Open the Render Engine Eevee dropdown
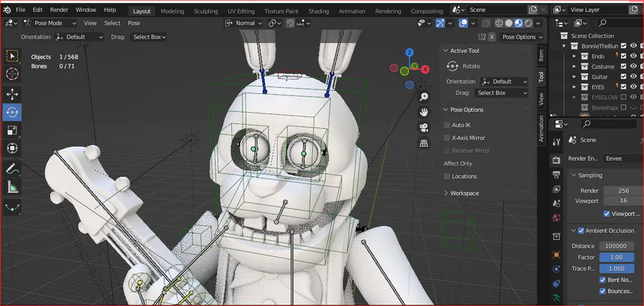This screenshot has height=306, width=644. tap(623, 158)
